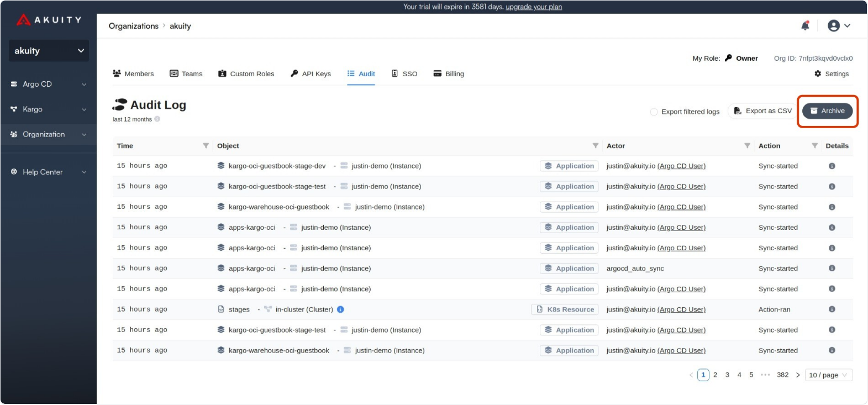Screen dimensions: 868x405
Task: Open the Custom Roles tab
Action: (246, 73)
